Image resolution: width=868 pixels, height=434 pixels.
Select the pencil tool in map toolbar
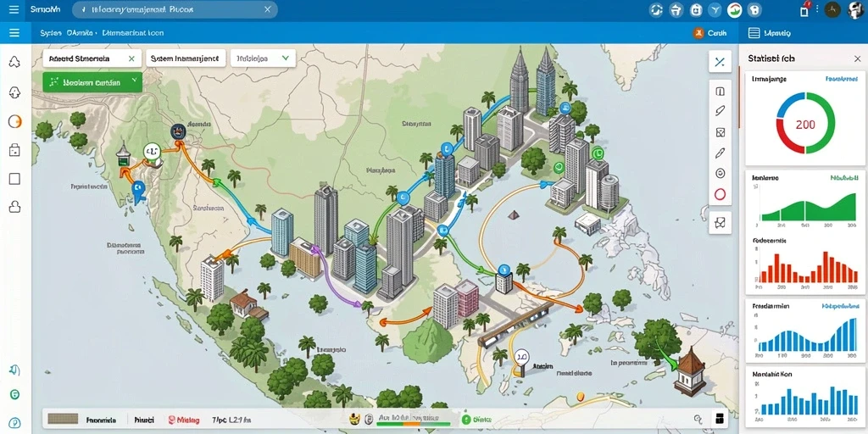point(721,153)
